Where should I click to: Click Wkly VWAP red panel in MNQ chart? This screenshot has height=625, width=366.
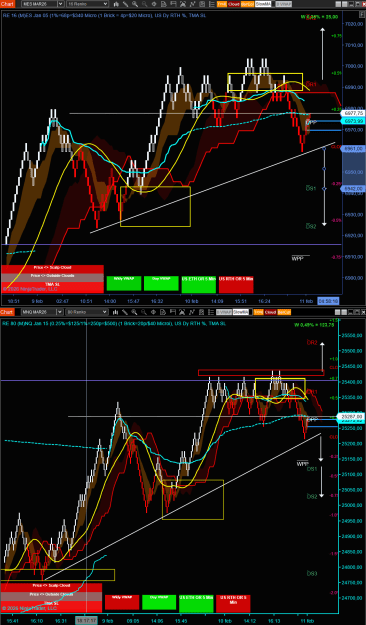point(122,602)
